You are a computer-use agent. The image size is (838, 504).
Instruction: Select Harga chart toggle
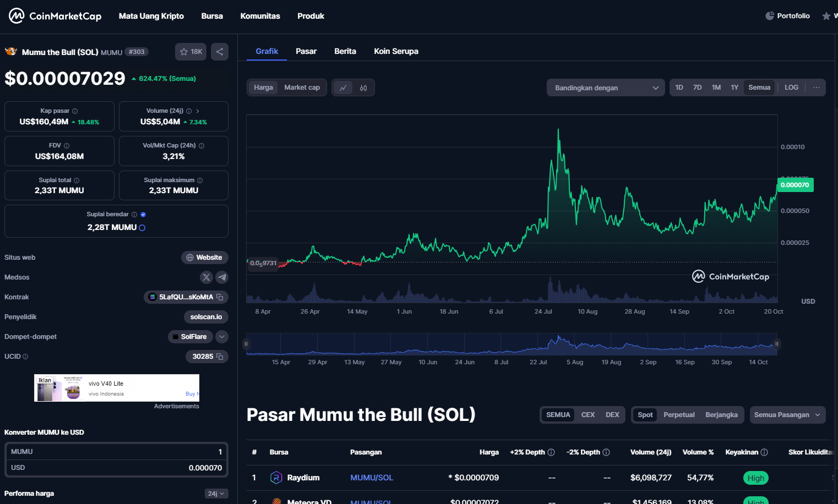263,87
